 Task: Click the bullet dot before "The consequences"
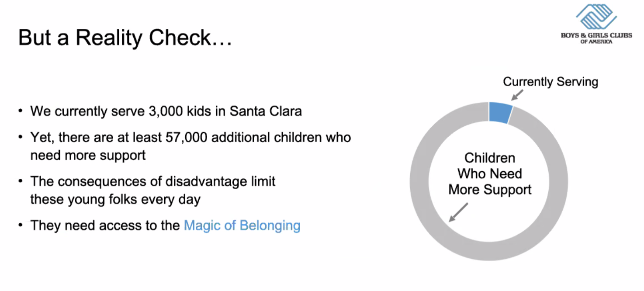(21, 181)
